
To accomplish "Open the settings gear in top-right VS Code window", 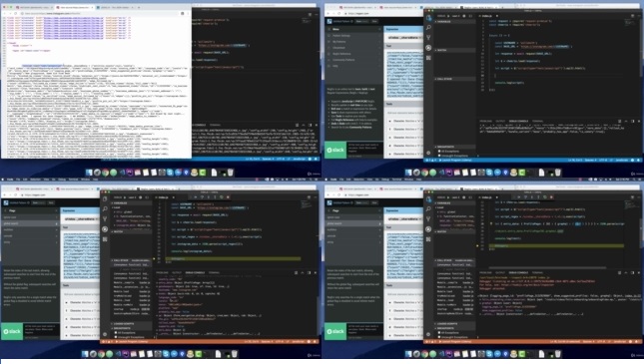I will tap(428, 153).
